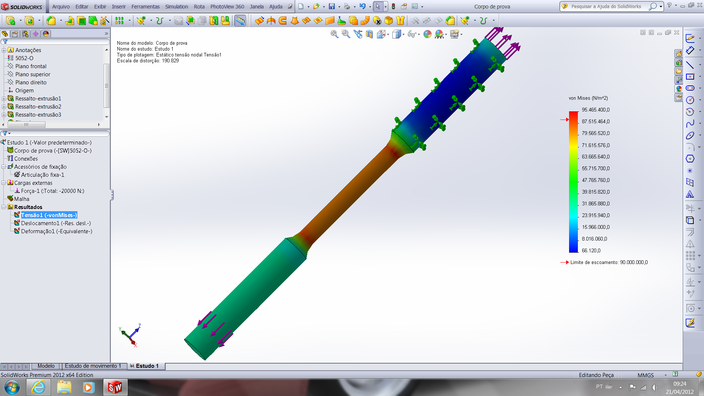Open the Editar menu
Screen dimensions: 704x396
point(82,7)
